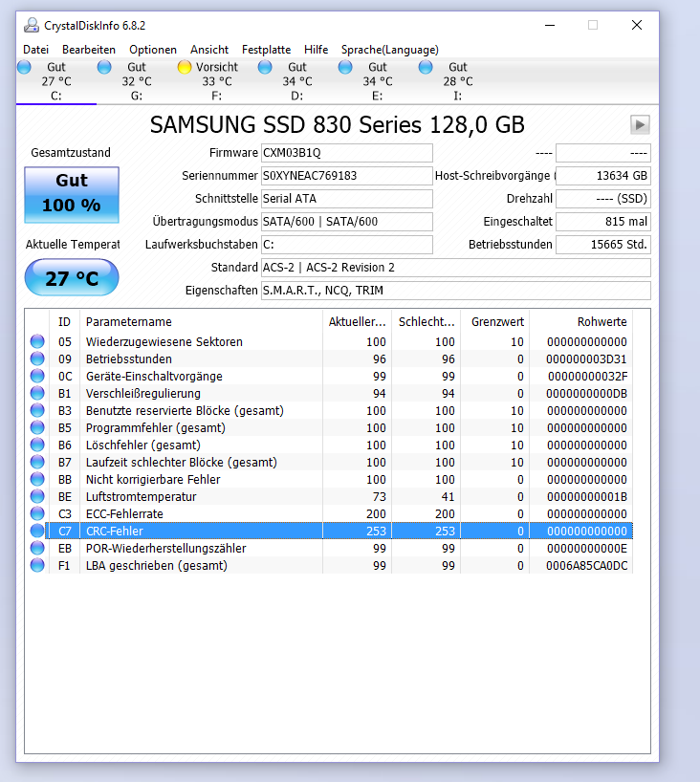Click the ID column header
700x782 pixels.
[64, 321]
